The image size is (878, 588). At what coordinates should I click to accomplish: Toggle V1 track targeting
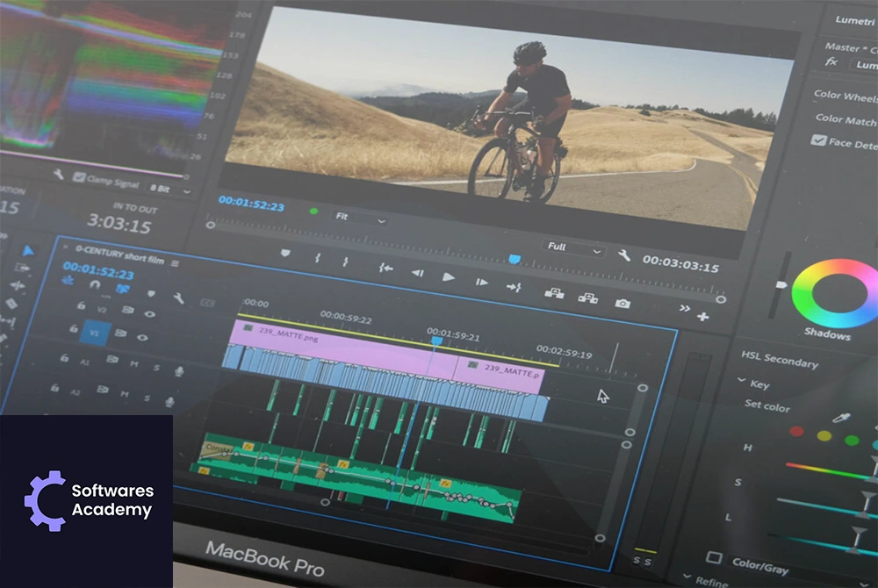[x=94, y=333]
